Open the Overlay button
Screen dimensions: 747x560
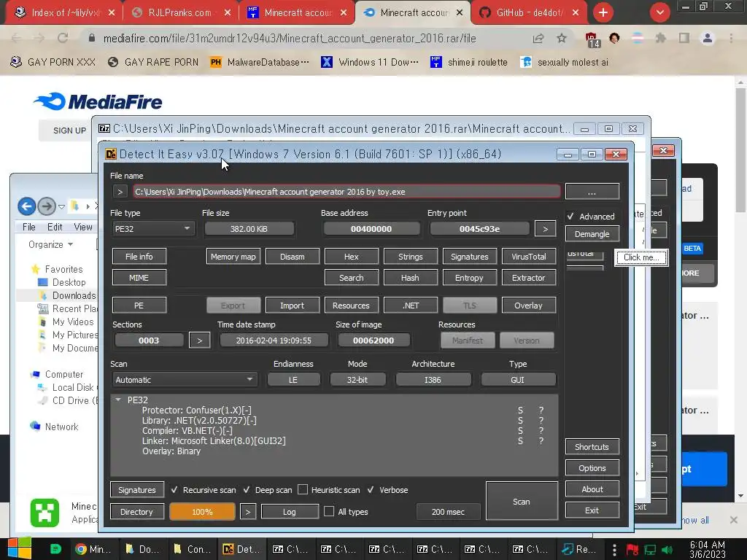pyautogui.click(x=528, y=306)
